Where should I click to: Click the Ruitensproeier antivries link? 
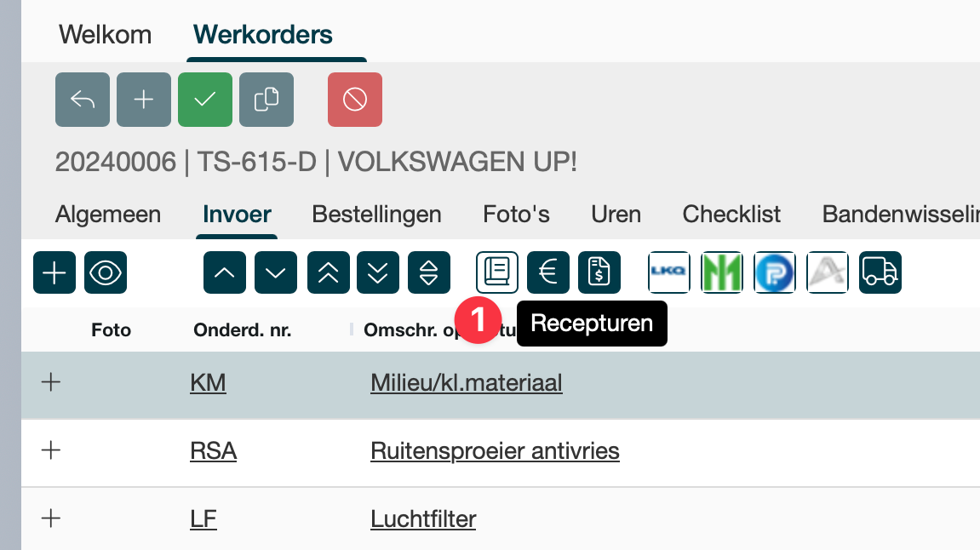[495, 450]
